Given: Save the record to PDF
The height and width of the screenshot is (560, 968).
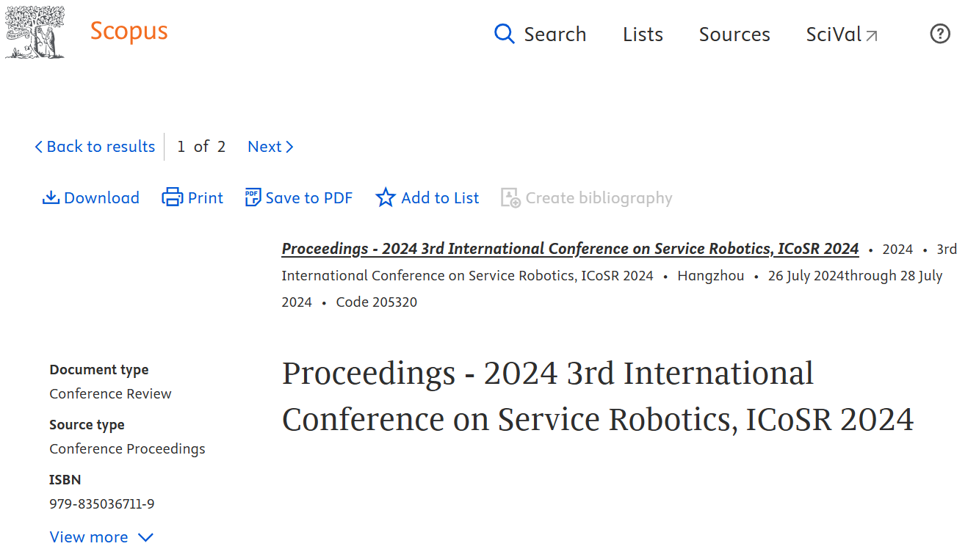Looking at the screenshot, I should point(308,198).
